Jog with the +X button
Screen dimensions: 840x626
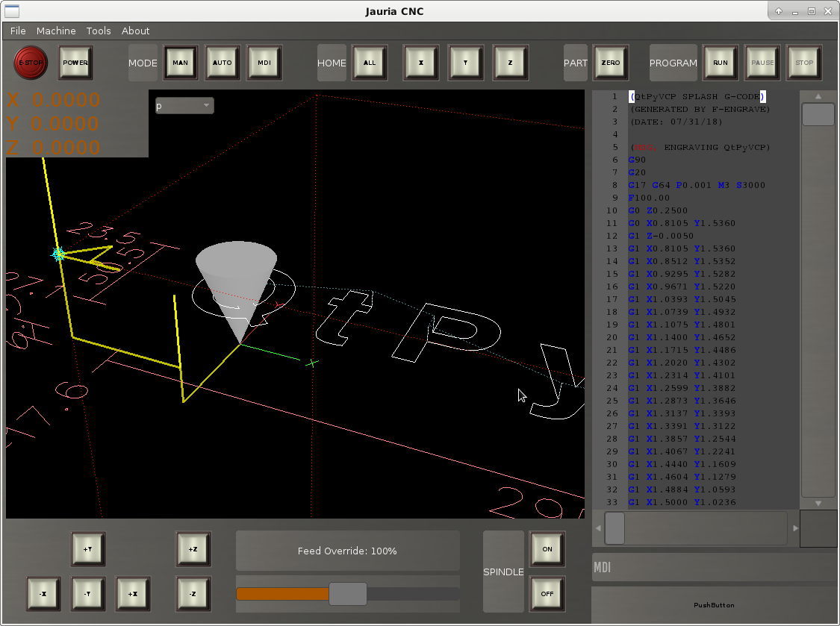click(x=133, y=593)
